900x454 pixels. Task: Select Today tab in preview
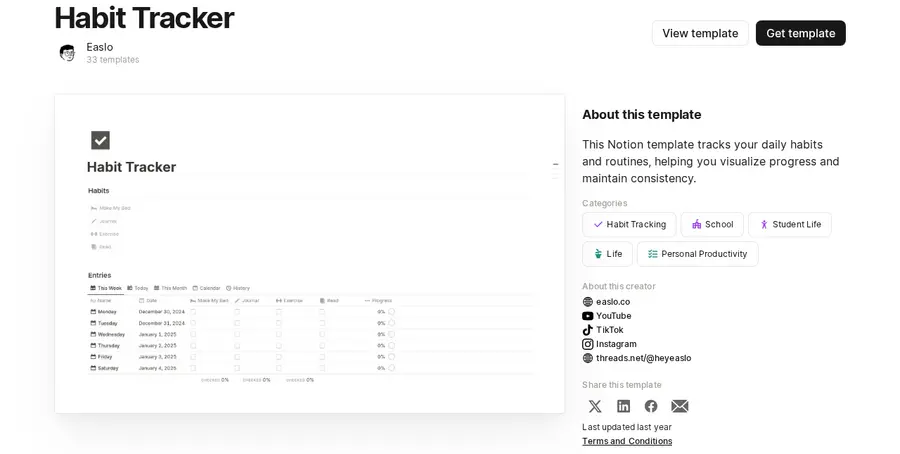(x=138, y=288)
